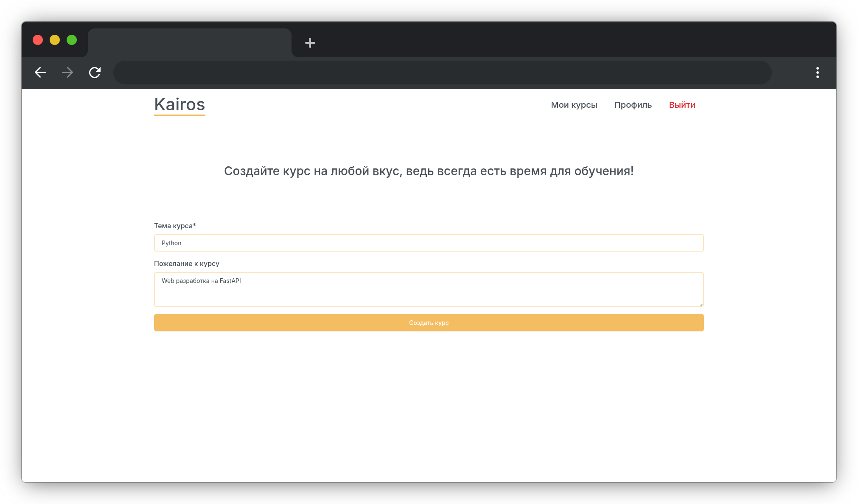Click the Тема курса* label
The width and height of the screenshot is (858, 504).
[x=175, y=226]
